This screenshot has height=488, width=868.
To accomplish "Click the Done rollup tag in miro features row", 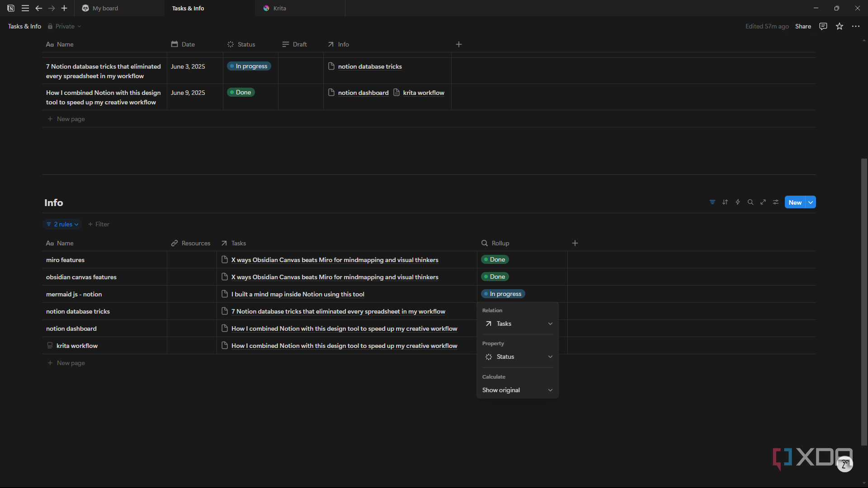I will pos(495,259).
